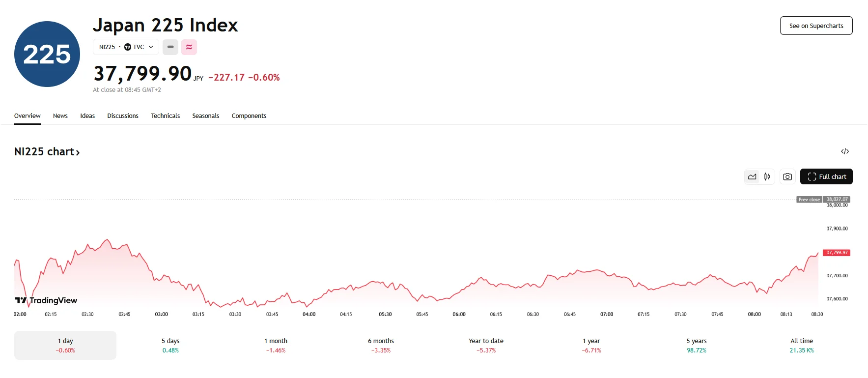Open the Technicals tab
The width and height of the screenshot is (868, 378).
pos(165,116)
